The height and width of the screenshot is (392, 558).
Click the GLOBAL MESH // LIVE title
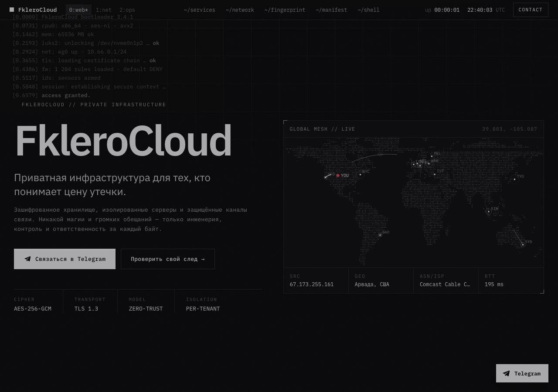[323, 129]
